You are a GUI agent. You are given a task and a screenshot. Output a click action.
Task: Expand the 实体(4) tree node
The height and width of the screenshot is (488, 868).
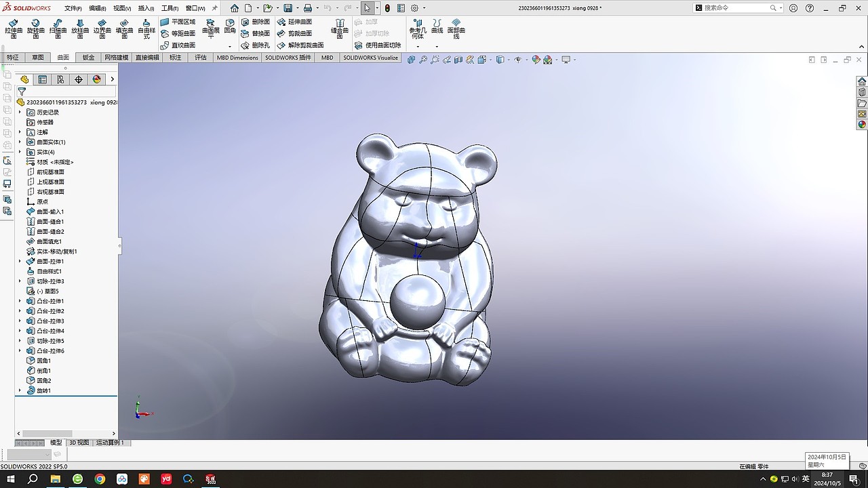click(x=20, y=152)
